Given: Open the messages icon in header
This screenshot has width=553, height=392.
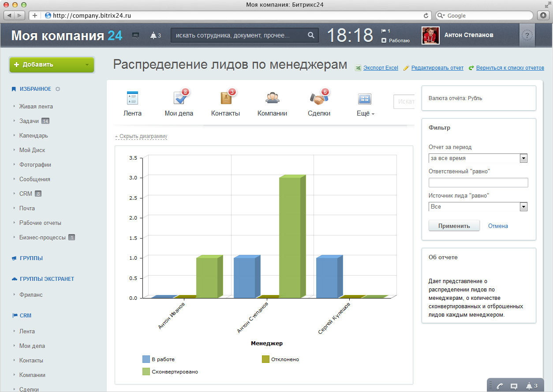Looking at the screenshot, I should click(136, 35).
